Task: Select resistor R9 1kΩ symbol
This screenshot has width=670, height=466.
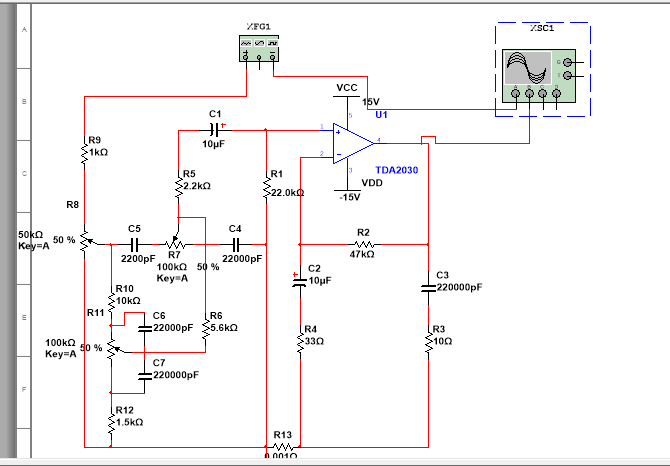Action: pos(85,154)
